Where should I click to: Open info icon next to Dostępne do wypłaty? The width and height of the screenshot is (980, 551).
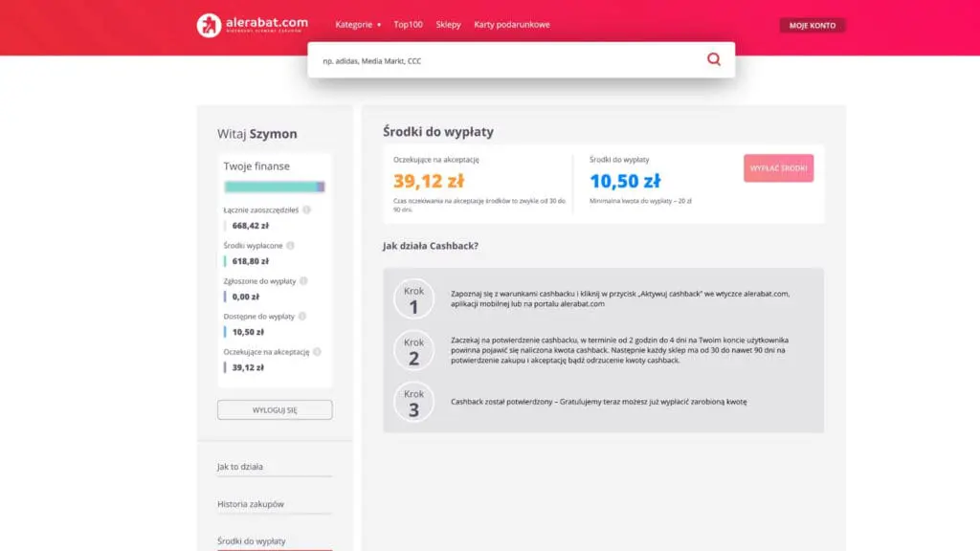(x=302, y=316)
